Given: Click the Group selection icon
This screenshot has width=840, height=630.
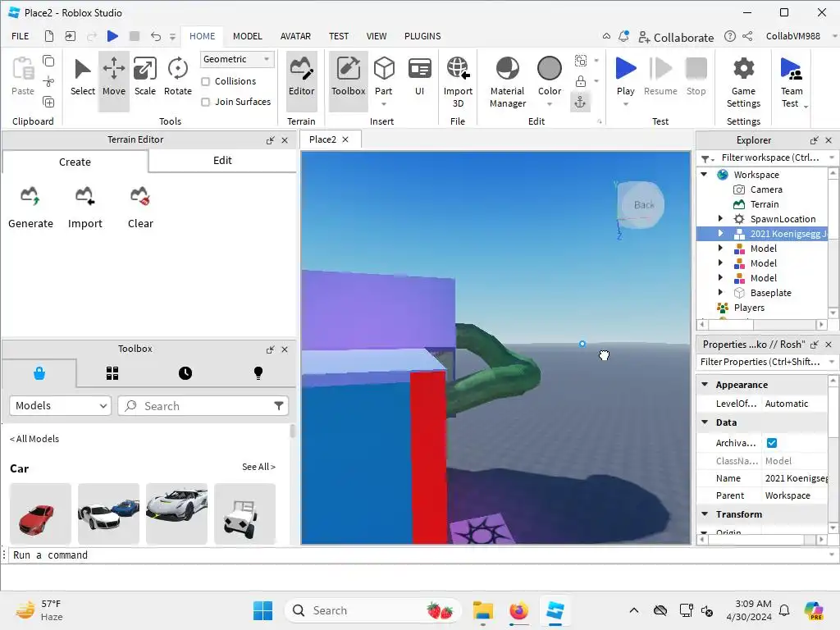Looking at the screenshot, I should click(580, 61).
